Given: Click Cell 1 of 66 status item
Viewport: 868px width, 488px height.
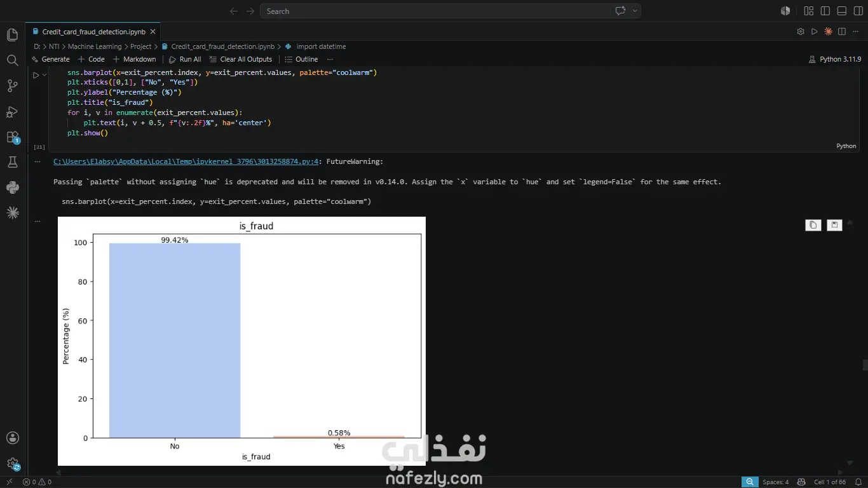Looking at the screenshot, I should 830,482.
